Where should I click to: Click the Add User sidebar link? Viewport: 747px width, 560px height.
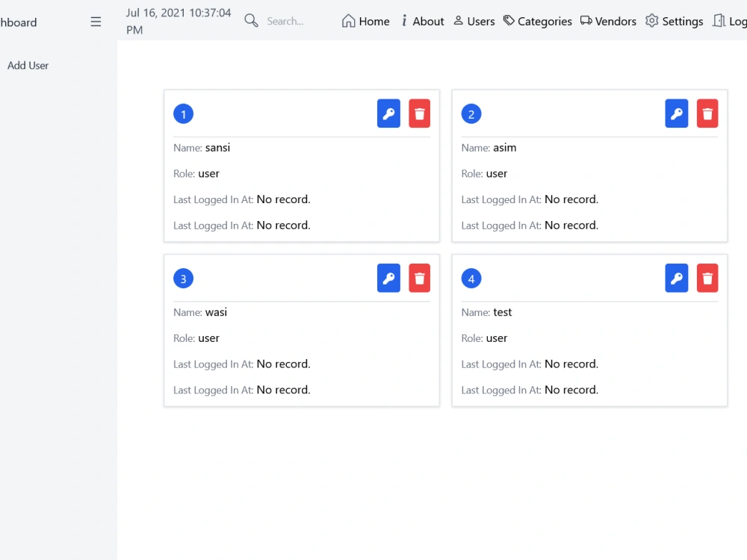pos(28,66)
